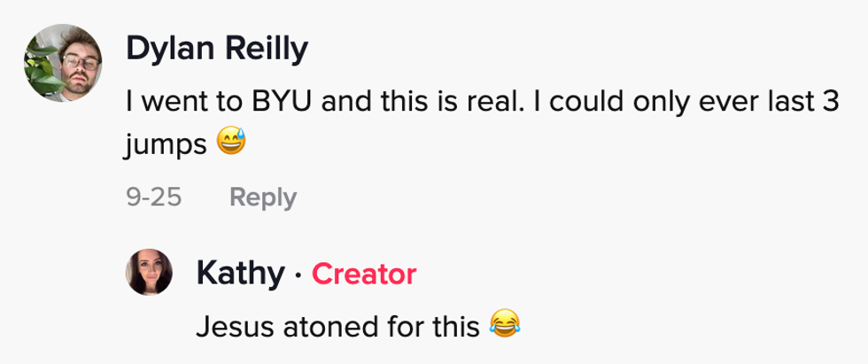Reply to Dylan Reilly's comment

pyautogui.click(x=262, y=197)
